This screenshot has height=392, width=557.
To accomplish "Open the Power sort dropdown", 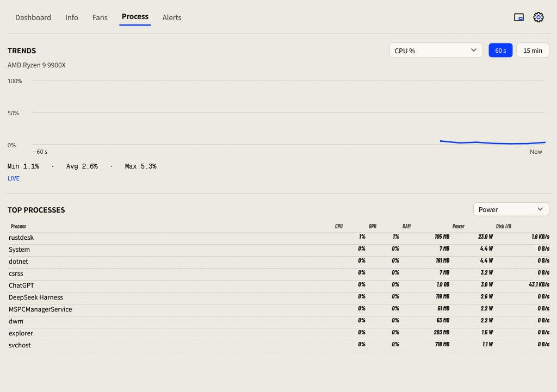I will pyautogui.click(x=511, y=209).
